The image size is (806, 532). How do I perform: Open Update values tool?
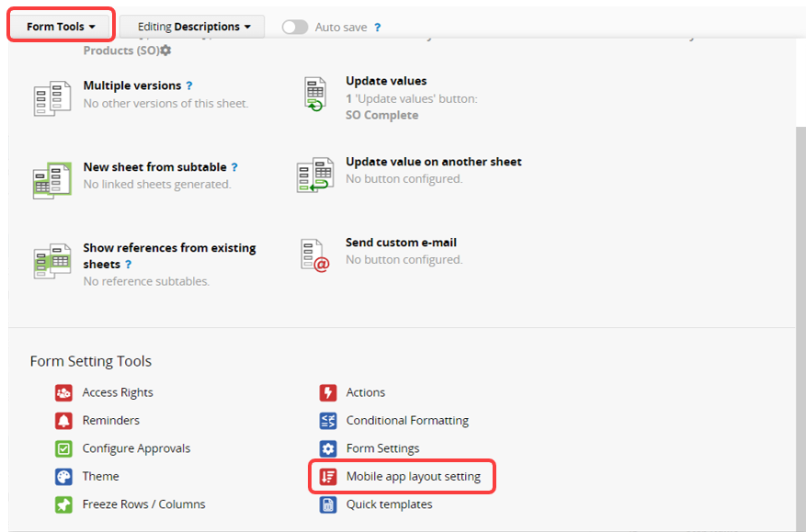(386, 81)
